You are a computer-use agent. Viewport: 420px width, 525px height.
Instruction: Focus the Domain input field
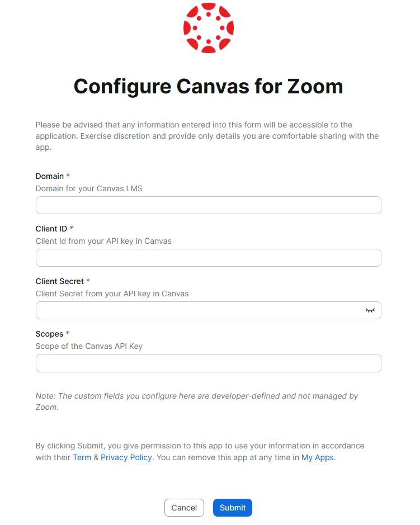[x=208, y=205]
